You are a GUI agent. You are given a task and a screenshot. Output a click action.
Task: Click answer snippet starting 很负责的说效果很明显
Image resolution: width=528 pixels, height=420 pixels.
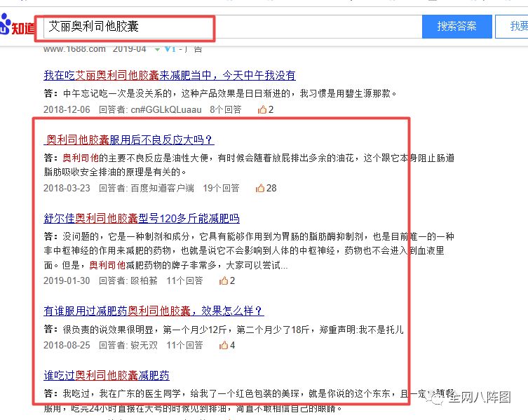pyautogui.click(x=233, y=330)
